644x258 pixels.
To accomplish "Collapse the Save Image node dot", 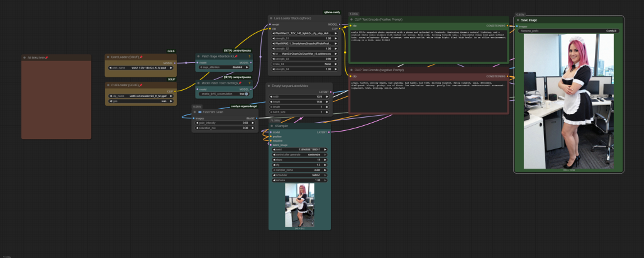I will pos(518,20).
